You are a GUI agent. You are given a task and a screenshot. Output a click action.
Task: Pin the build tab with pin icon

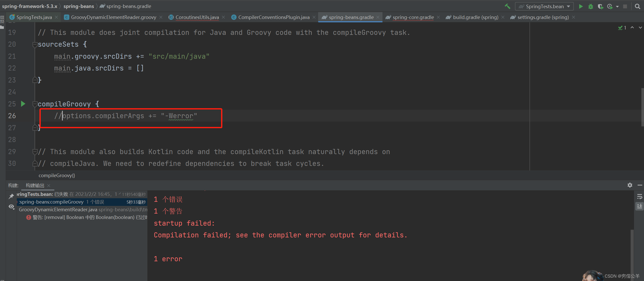point(11,196)
